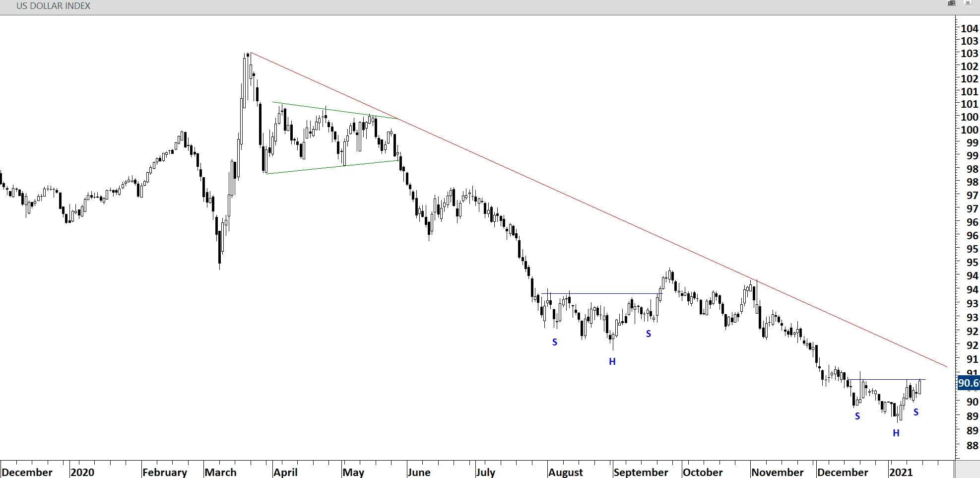
Task: Click the March label on the time axis
Action: coord(221,472)
